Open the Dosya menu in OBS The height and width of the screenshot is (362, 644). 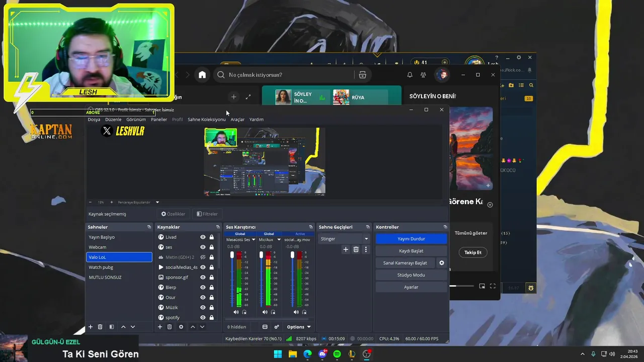point(94,120)
